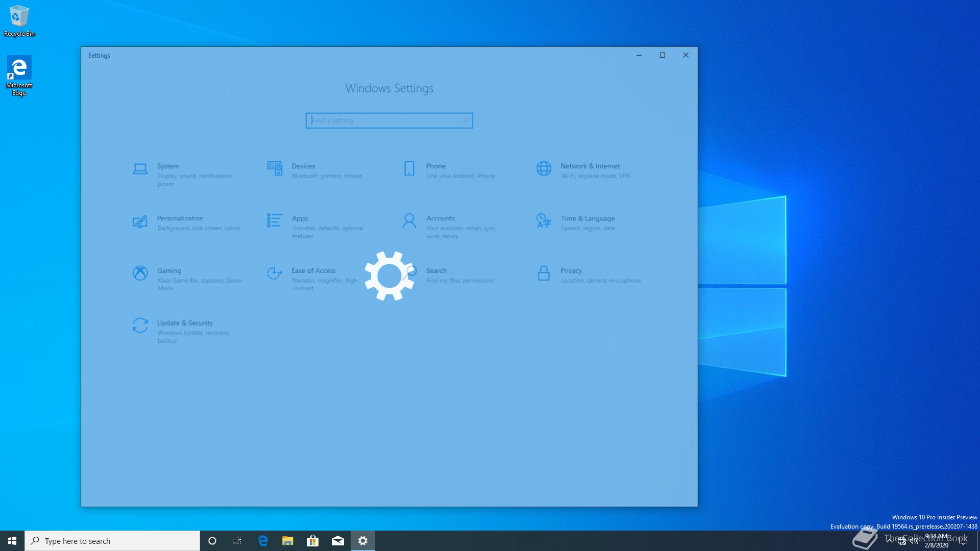Click 'Location, camera, microphone' text
The image size is (980, 551).
pyautogui.click(x=600, y=281)
